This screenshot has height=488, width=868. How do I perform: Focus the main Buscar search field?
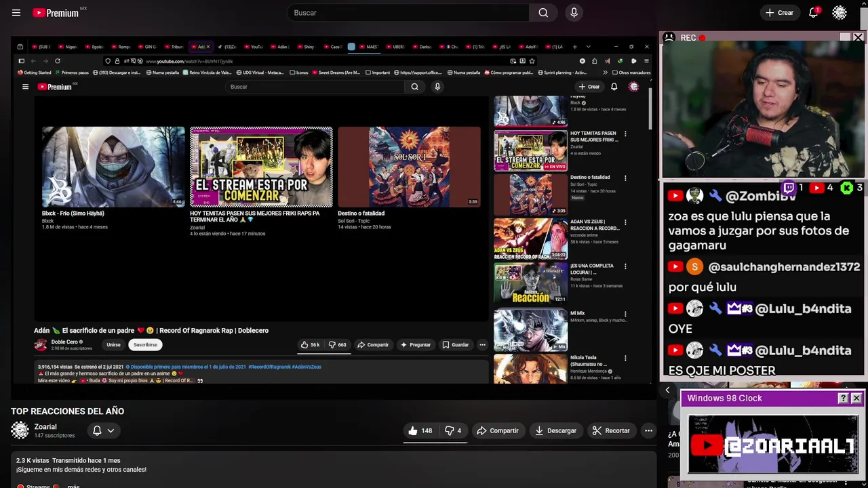pyautogui.click(x=408, y=13)
